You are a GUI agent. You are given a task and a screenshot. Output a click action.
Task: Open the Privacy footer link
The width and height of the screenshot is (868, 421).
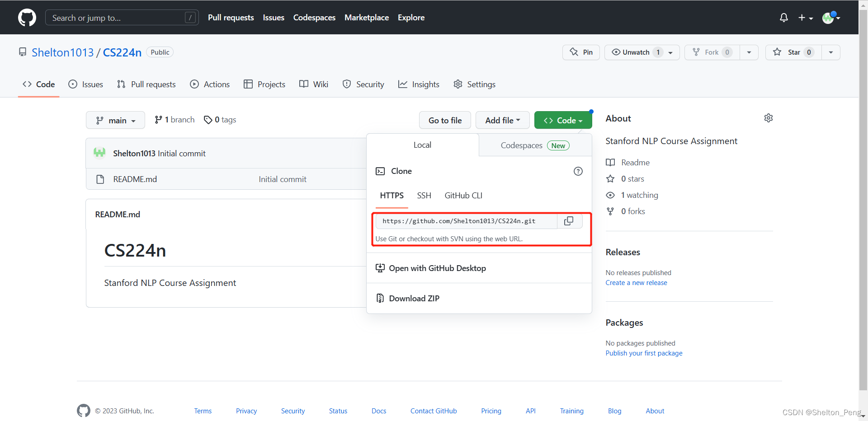click(246, 411)
